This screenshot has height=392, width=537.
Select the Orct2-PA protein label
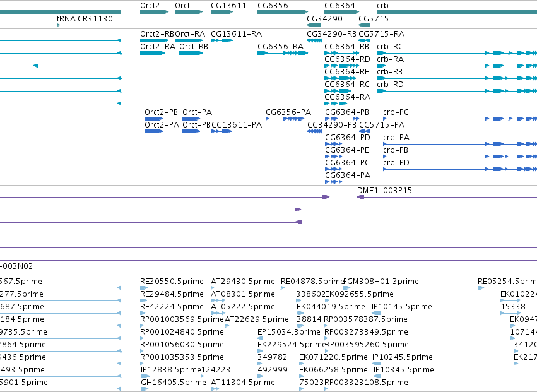pyautogui.click(x=162, y=125)
